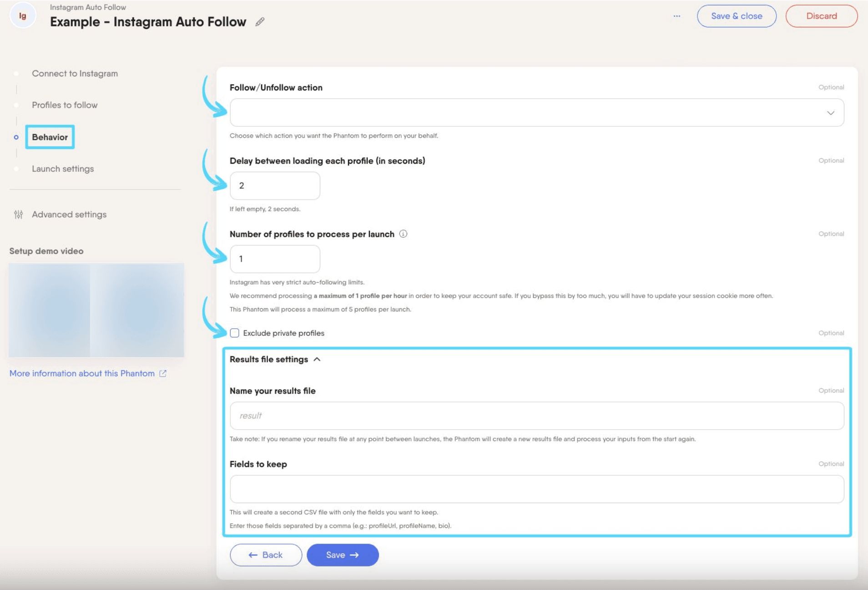This screenshot has width=868, height=590.
Task: Click the Discard button
Action: click(822, 16)
